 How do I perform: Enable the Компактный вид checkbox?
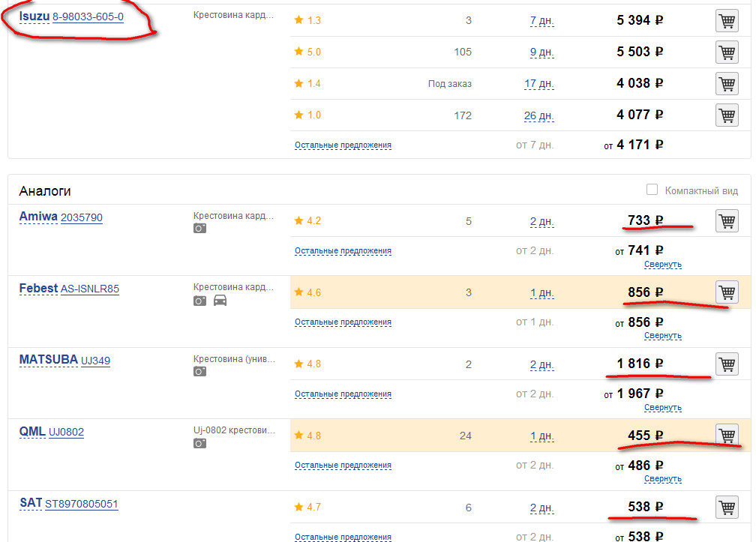pos(652,190)
